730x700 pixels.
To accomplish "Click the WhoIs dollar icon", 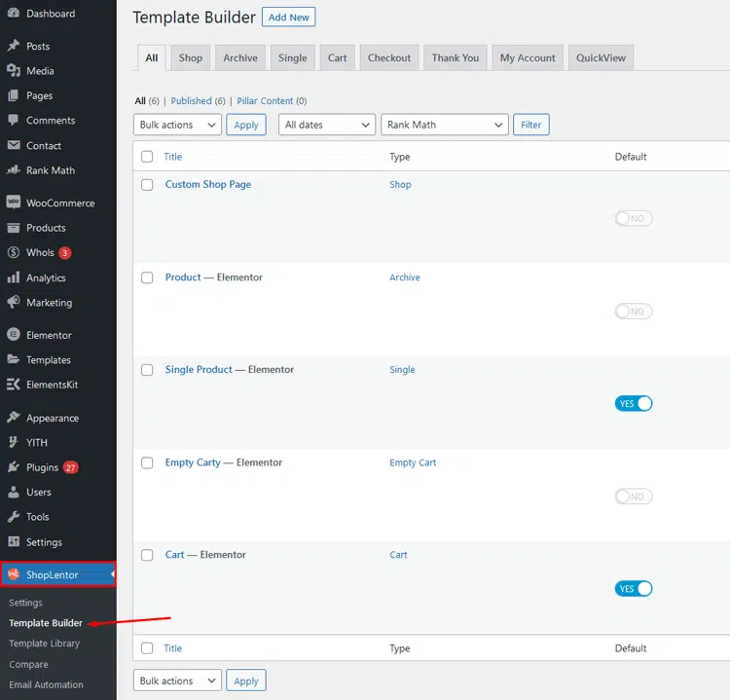I will [x=14, y=252].
